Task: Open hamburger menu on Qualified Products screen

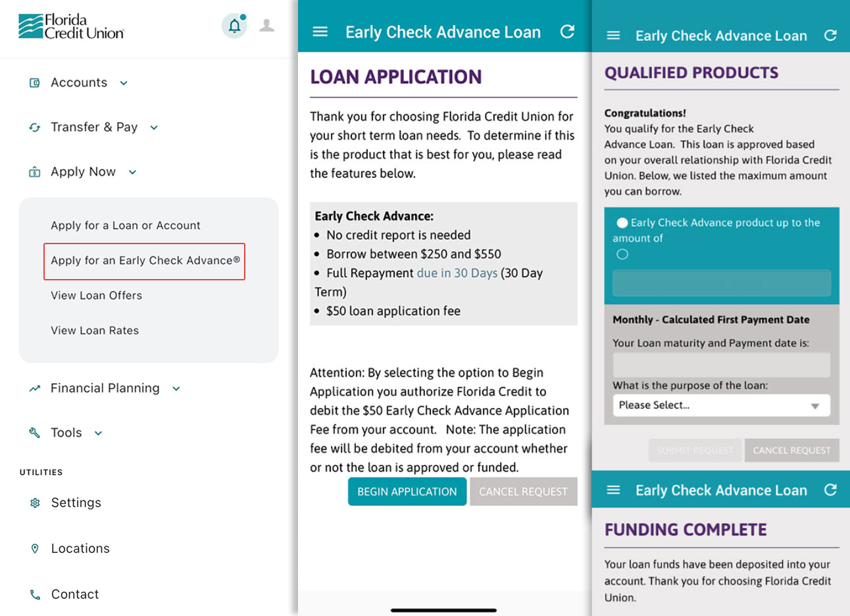Action: [613, 36]
